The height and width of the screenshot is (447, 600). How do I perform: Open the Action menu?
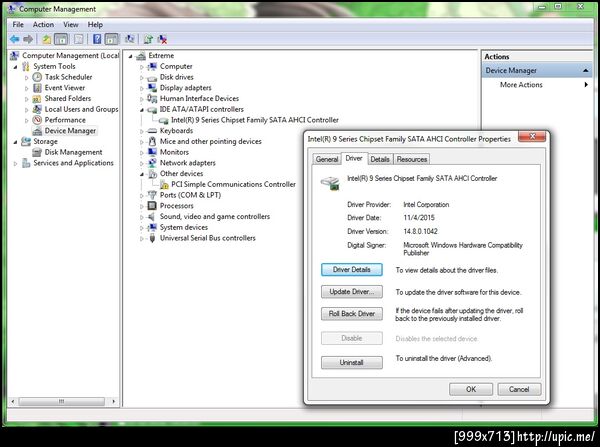pyautogui.click(x=43, y=24)
